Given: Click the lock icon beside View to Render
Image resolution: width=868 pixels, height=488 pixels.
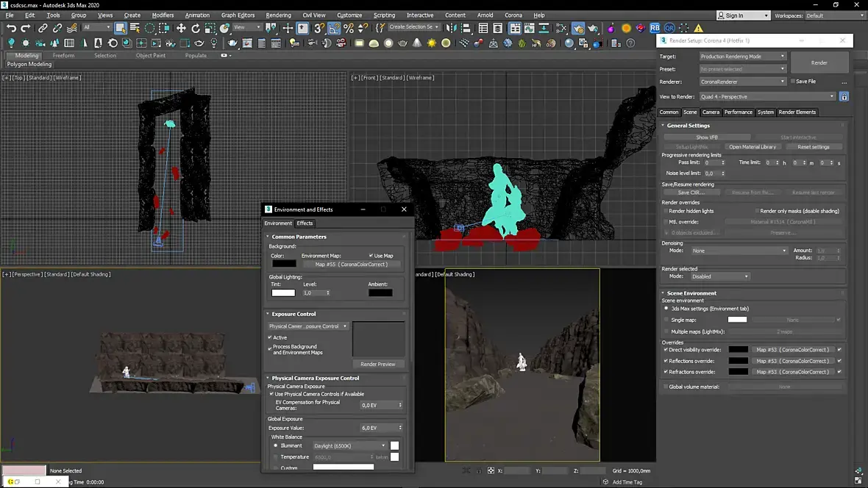Looking at the screenshot, I should [x=844, y=97].
